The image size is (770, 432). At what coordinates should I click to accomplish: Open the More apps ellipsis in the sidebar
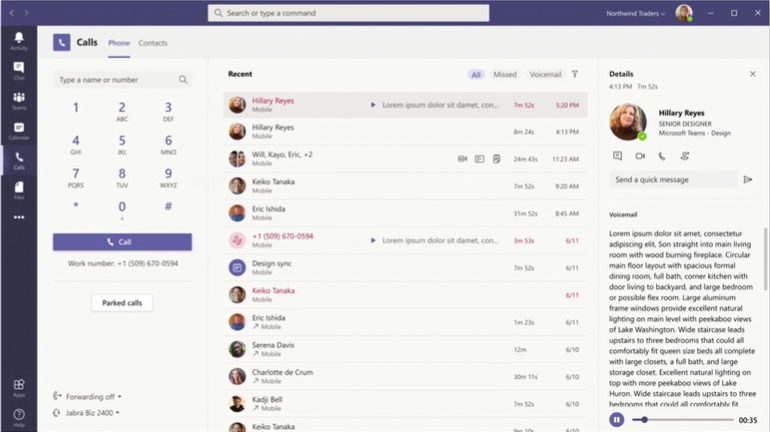click(x=19, y=217)
